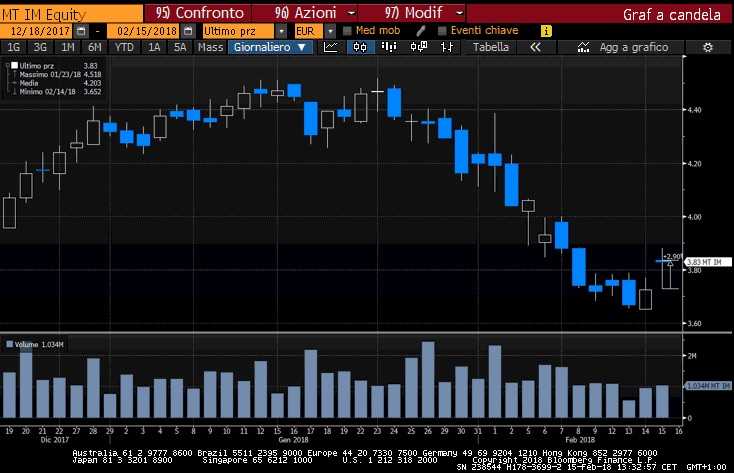Select the YTD time range
Screen dimensions: 734x473
[x=124, y=47]
